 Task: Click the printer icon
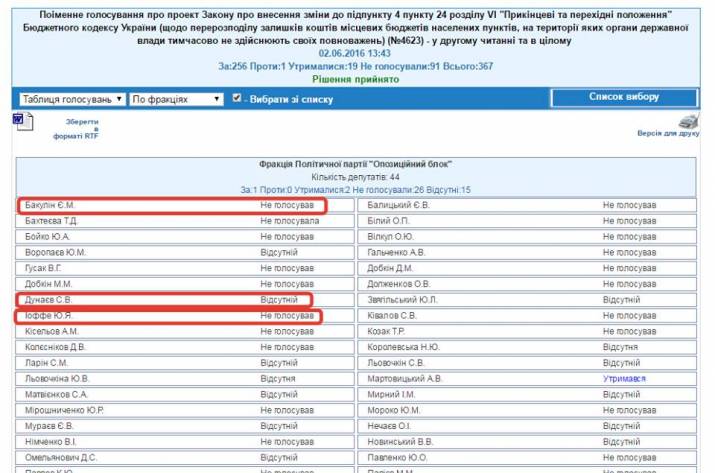point(687,120)
